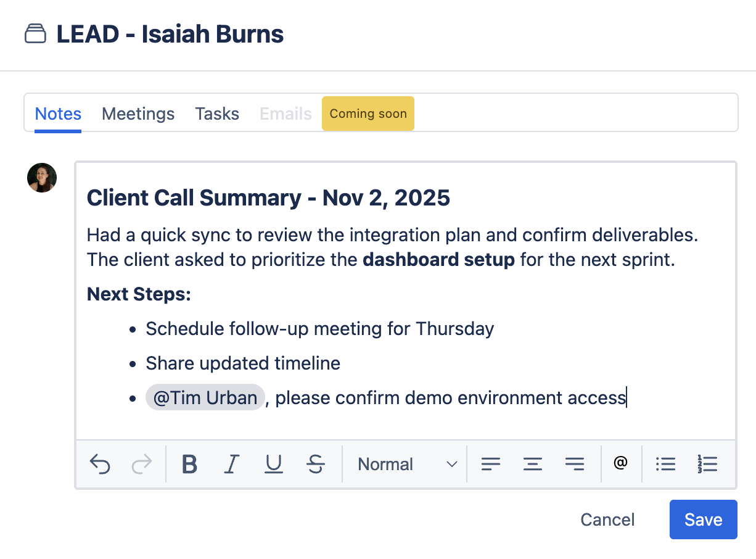Select the @Tim Urban mention chip
The height and width of the screenshot is (559, 756).
(205, 397)
